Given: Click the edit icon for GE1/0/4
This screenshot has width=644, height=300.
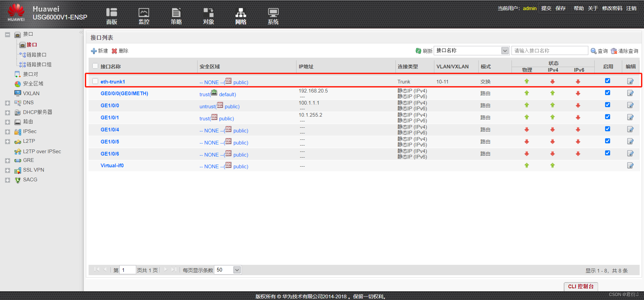Looking at the screenshot, I should click(630, 129).
